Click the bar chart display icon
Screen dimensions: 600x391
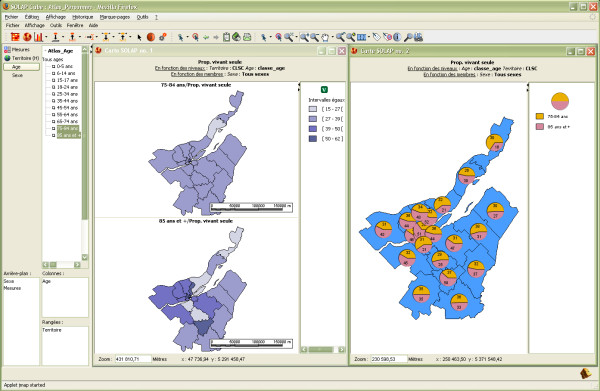point(38,37)
